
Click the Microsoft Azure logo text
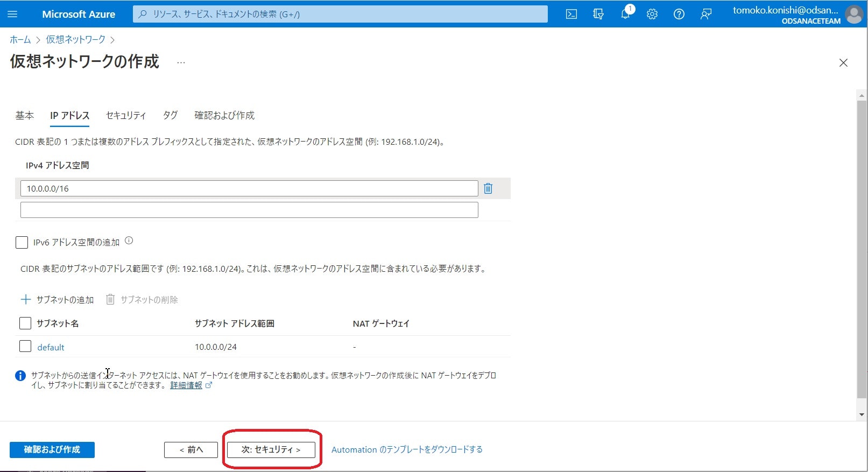click(79, 14)
